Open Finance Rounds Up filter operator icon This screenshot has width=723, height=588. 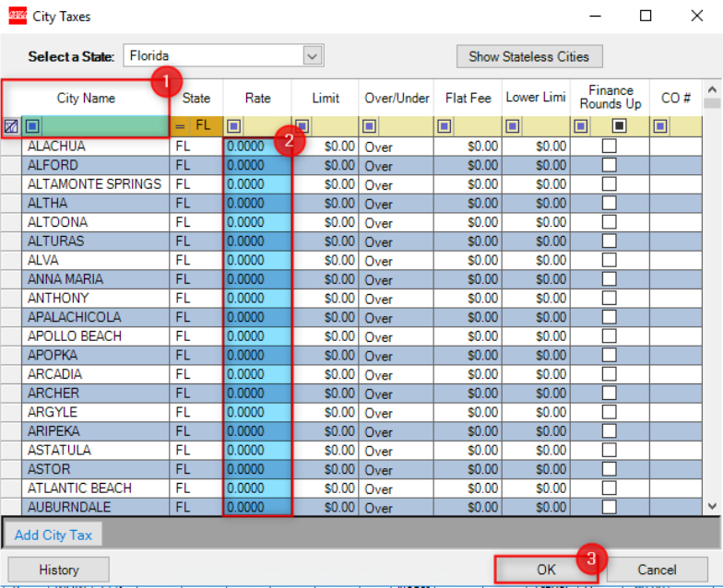point(581,125)
